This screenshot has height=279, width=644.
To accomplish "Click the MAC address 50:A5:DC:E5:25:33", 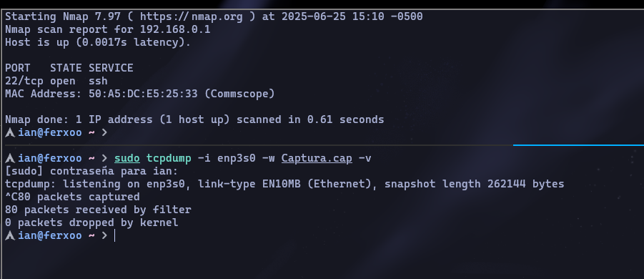I will tap(143, 94).
